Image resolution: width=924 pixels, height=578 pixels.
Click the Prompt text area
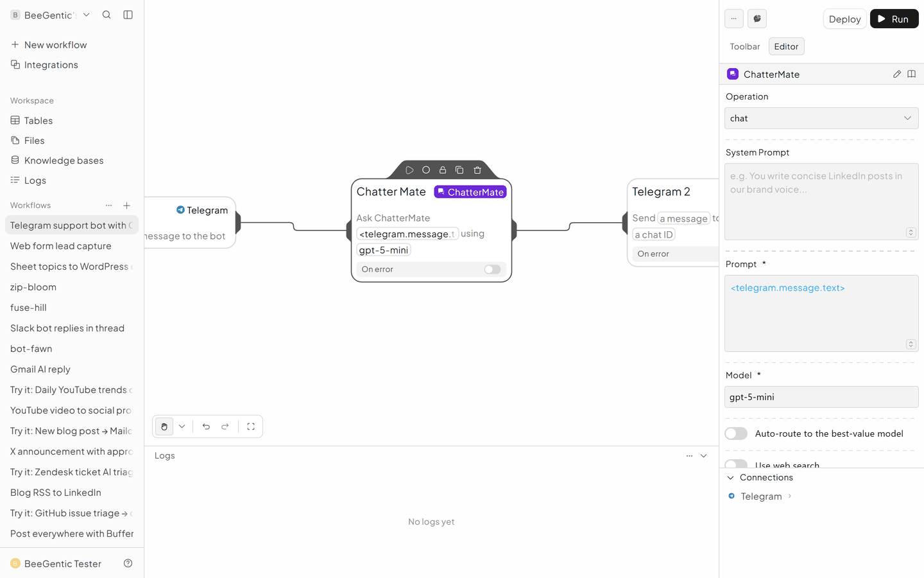821,313
